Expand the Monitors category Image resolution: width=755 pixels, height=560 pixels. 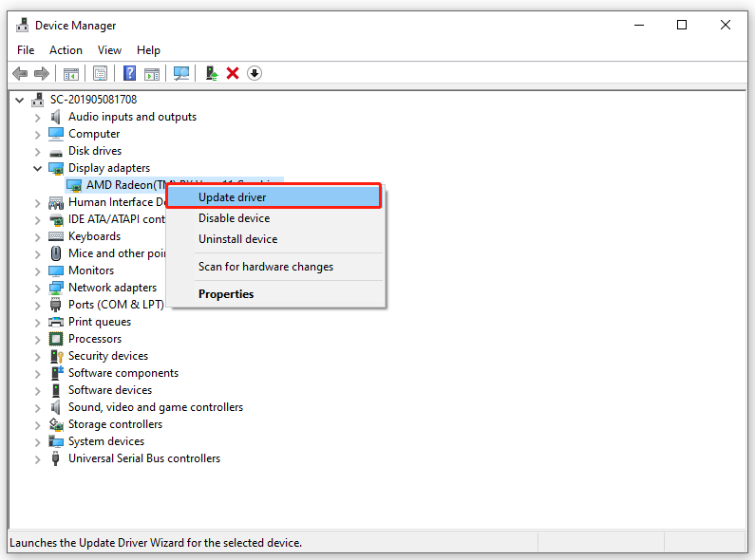click(38, 271)
